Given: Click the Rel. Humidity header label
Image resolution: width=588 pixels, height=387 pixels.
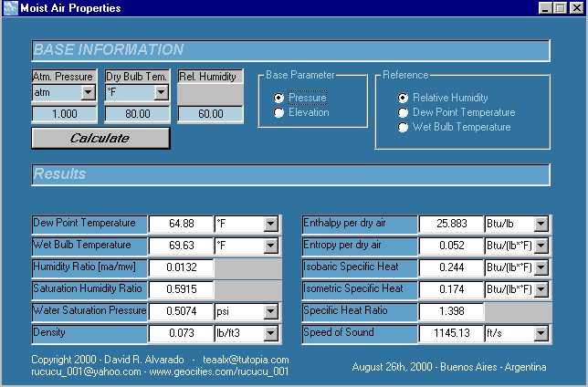Looking at the screenshot, I should coord(208,77).
